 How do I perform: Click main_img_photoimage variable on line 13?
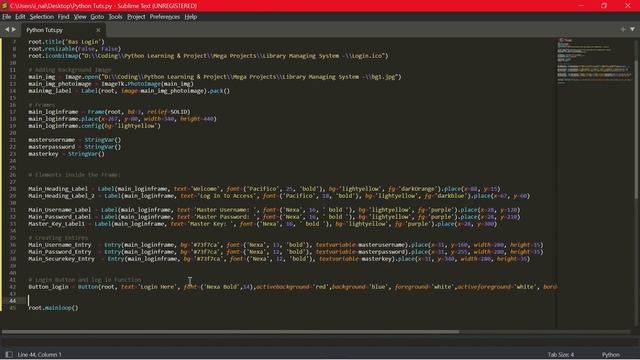[60, 84]
